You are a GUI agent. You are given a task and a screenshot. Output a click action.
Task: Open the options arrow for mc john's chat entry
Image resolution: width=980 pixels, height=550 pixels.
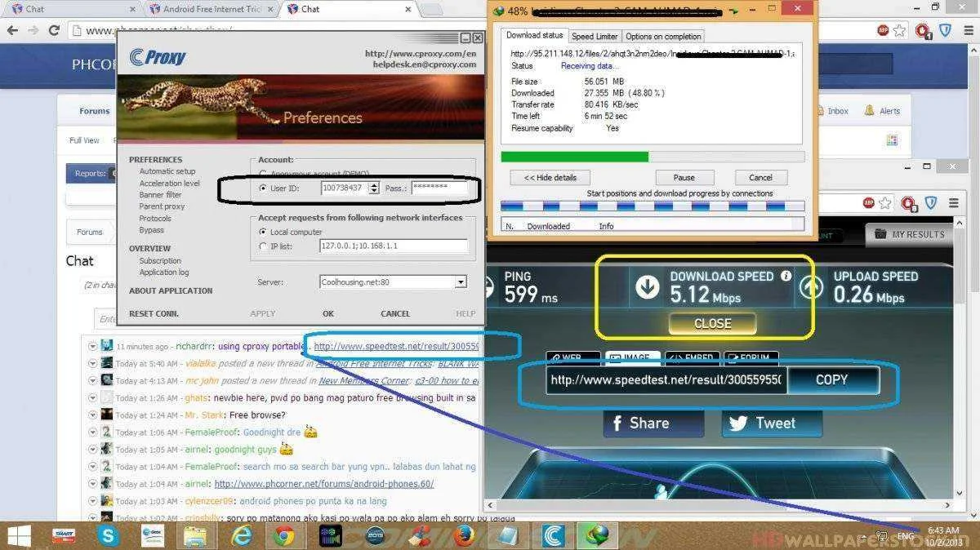(93, 380)
